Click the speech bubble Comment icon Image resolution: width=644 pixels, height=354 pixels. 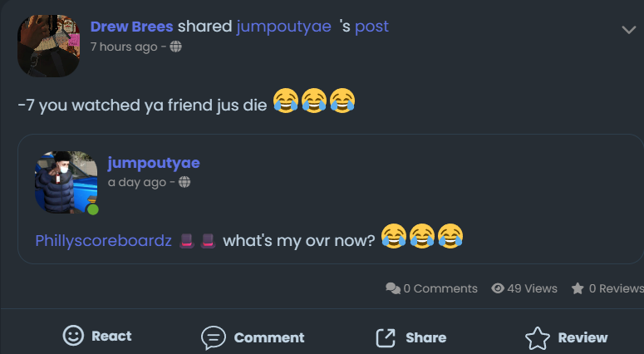(214, 337)
